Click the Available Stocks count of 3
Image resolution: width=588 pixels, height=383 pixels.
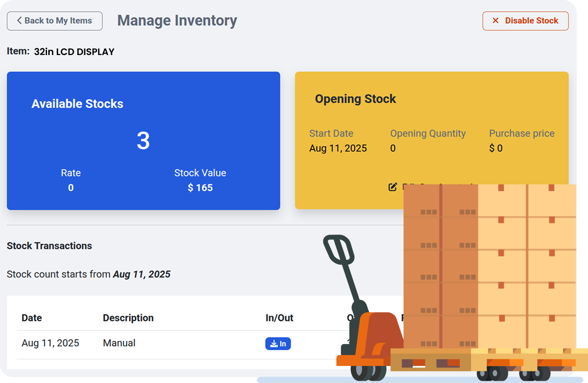tap(143, 141)
